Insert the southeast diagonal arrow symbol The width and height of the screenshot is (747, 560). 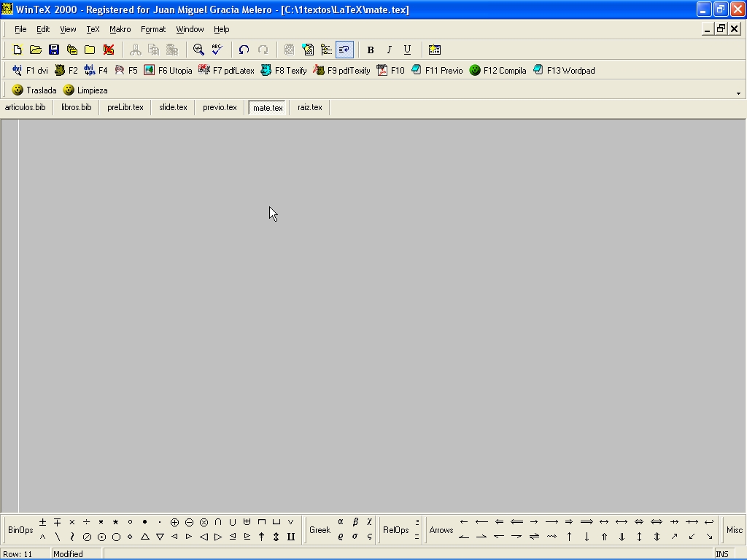tap(709, 537)
